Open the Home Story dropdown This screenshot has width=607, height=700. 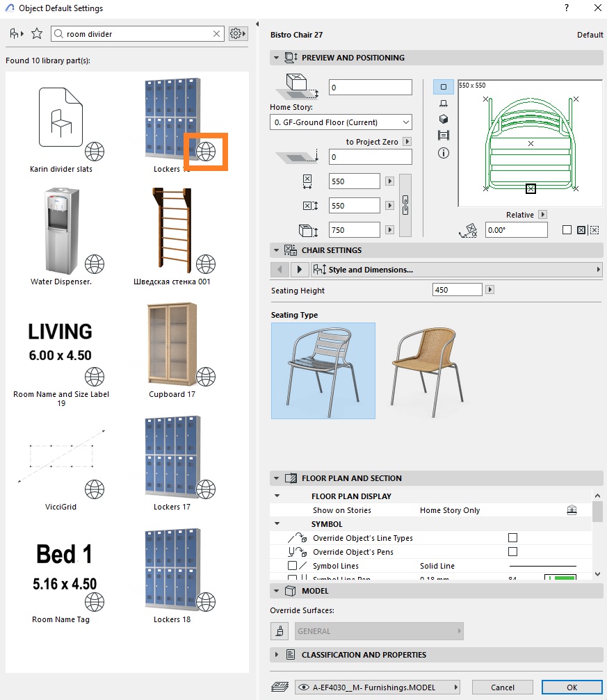(x=341, y=122)
